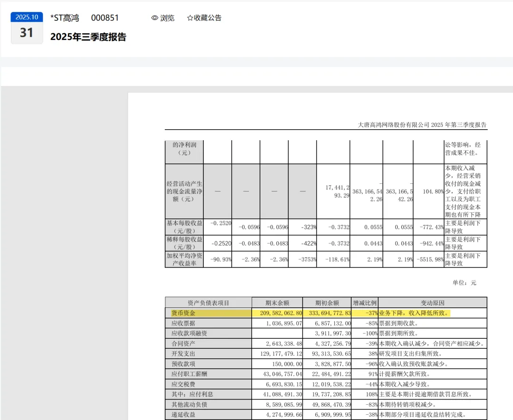This screenshot has height=420, width=513.
Task: Select the 开发支出 row label
Action: (183, 353)
